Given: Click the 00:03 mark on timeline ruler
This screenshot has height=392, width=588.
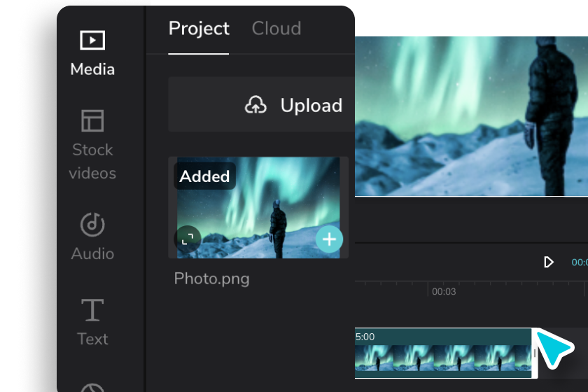Looking at the screenshot, I should [444, 291].
